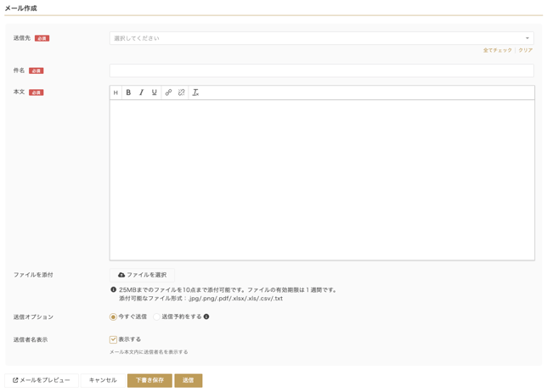Toggle underline formatting in editor toolbar
547x392 pixels.
pos(155,92)
